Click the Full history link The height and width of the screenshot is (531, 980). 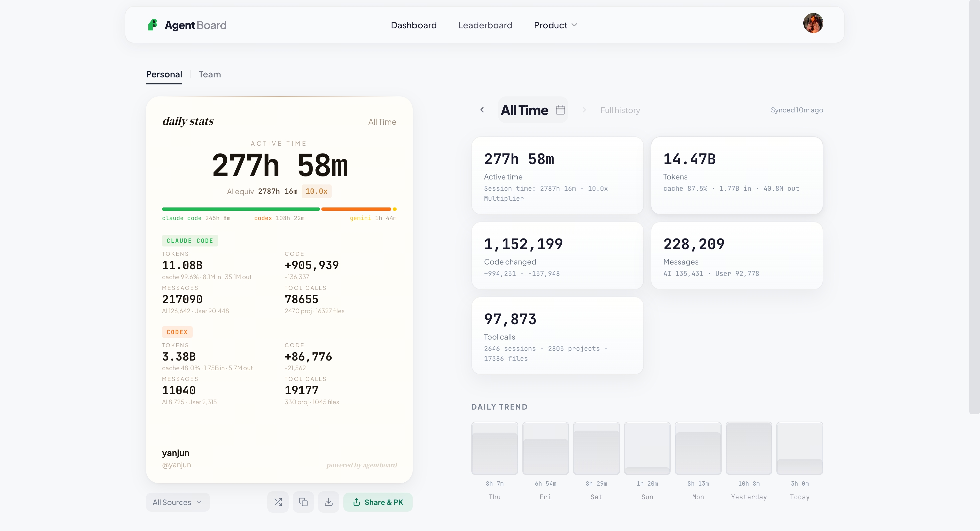tap(620, 110)
